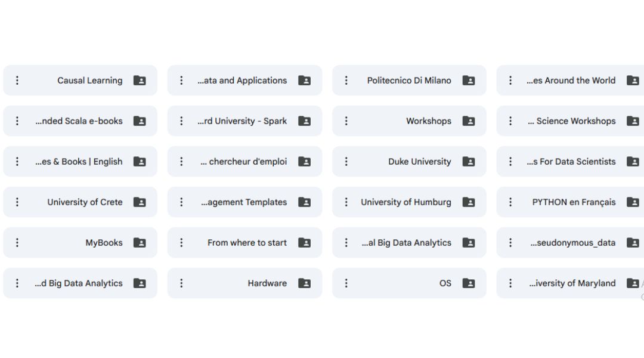Open the MyBooks folder
The height and width of the screenshot is (358, 644).
click(104, 243)
